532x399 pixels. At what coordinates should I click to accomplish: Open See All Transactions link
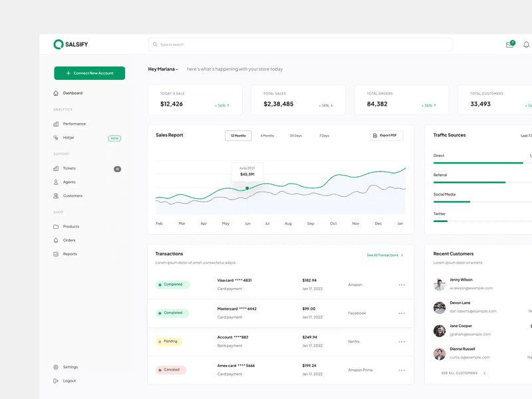click(x=382, y=254)
